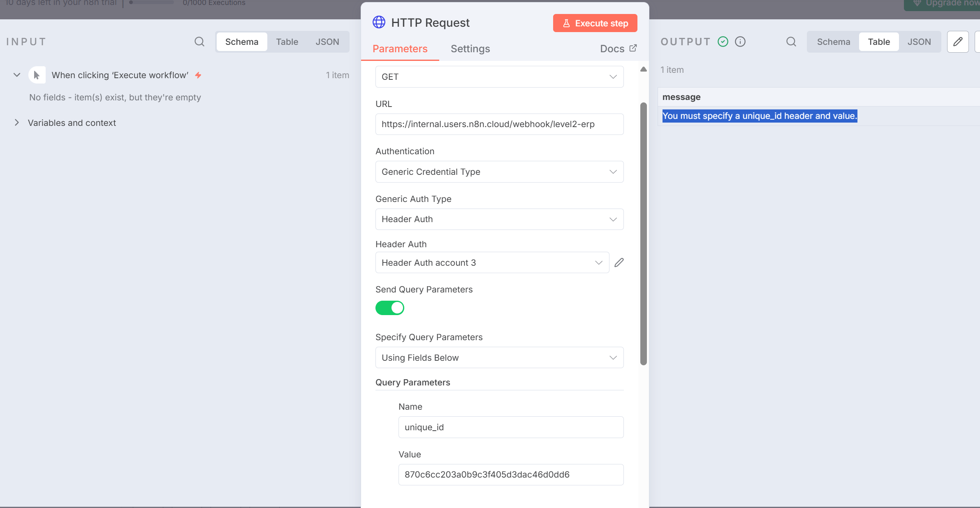Click the globe icon on the HTTP Request node
Viewport: 980px width, 508px height.
378,22
